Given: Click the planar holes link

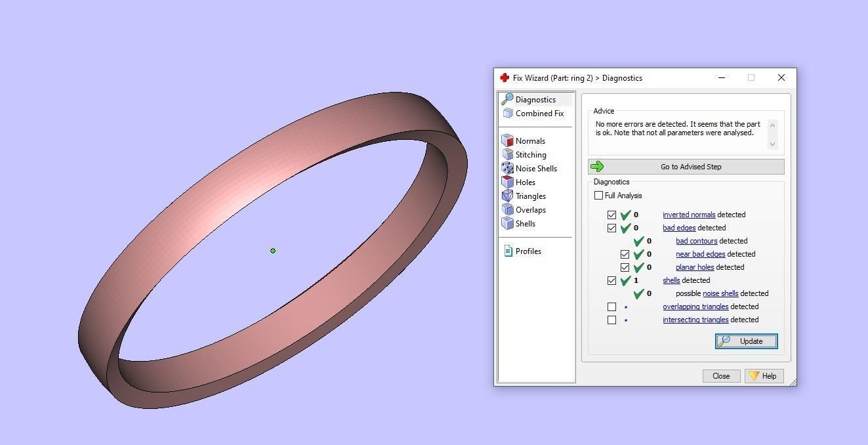Looking at the screenshot, I should pos(695,267).
